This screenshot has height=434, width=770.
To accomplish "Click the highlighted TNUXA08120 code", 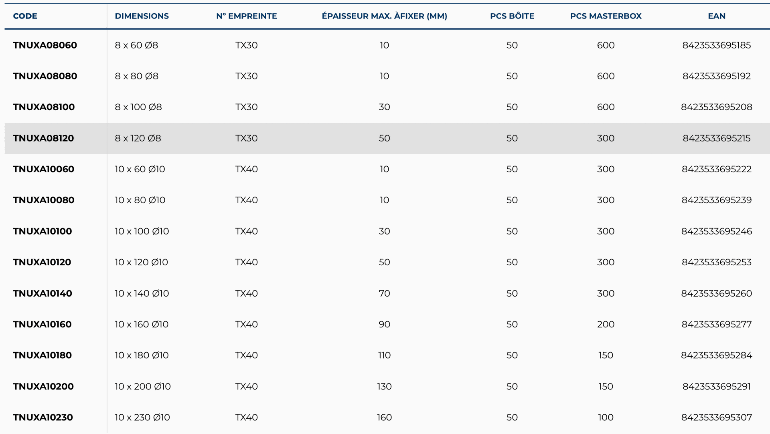I will point(43,138).
